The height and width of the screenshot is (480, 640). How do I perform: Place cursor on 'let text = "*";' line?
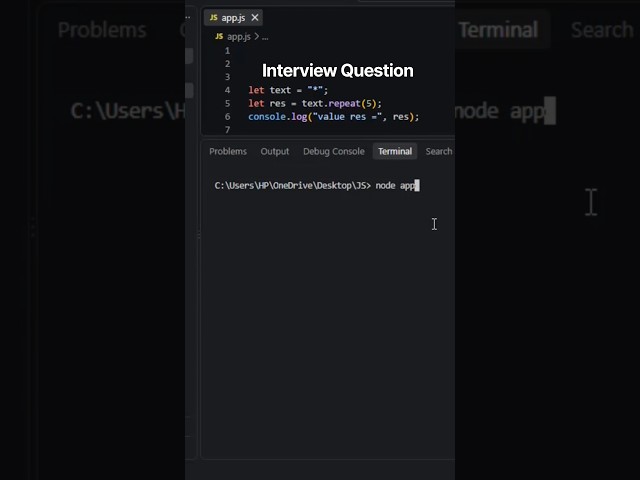pos(288,90)
